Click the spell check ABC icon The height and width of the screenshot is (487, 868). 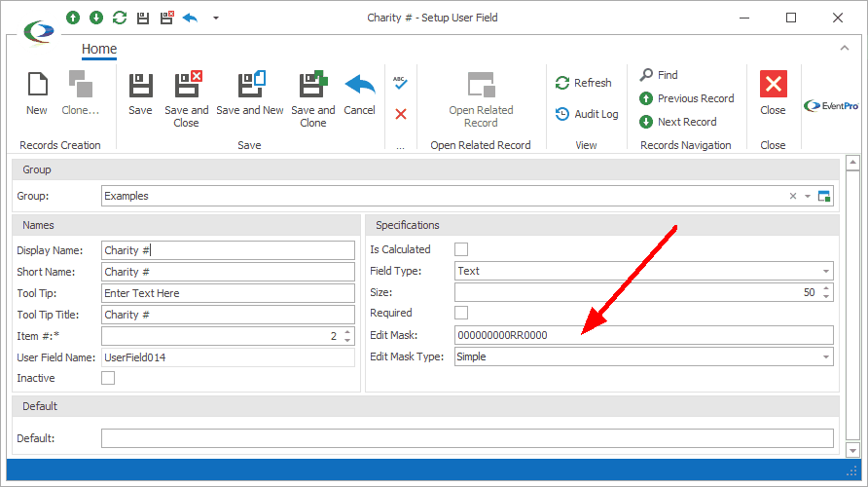400,83
